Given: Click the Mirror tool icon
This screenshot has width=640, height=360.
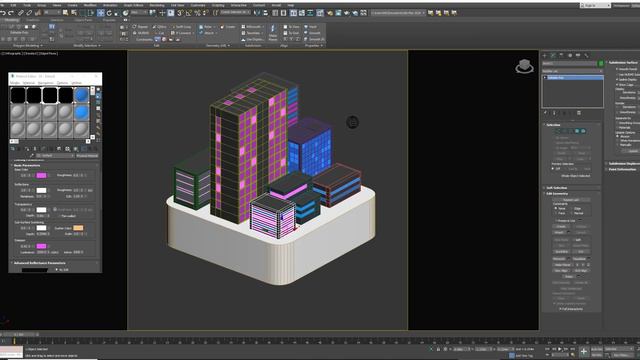Looking at the screenshot, I should (257, 13).
